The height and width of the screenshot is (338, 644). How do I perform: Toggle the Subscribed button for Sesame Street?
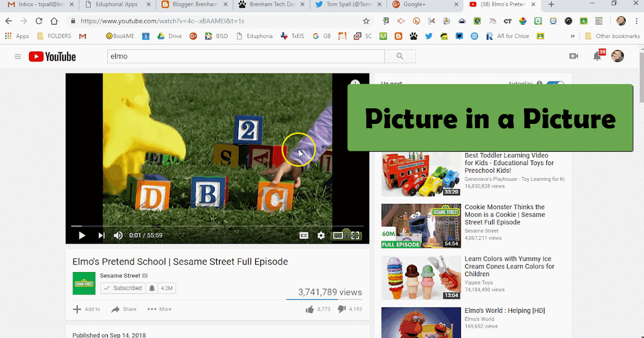tap(123, 288)
